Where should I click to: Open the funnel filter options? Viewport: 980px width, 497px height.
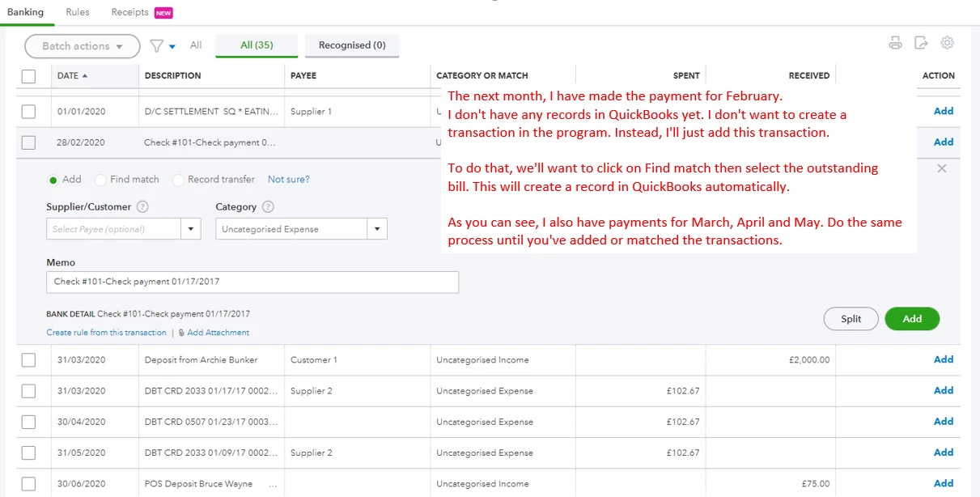pos(162,46)
